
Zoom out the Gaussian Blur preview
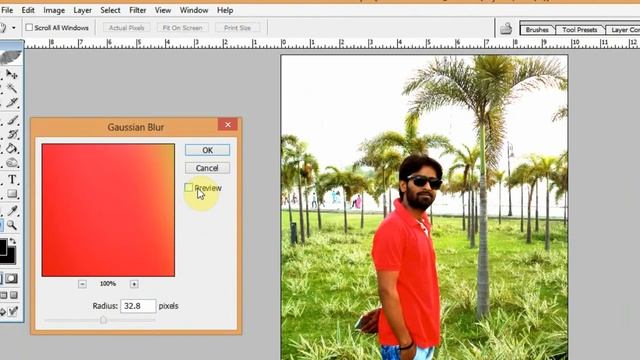pyautogui.click(x=82, y=284)
